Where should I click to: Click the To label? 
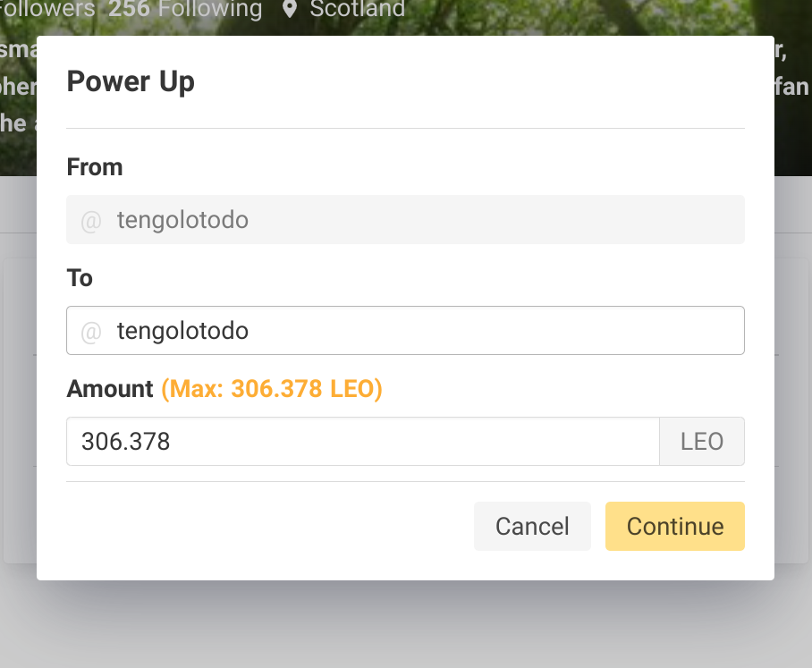click(x=80, y=278)
